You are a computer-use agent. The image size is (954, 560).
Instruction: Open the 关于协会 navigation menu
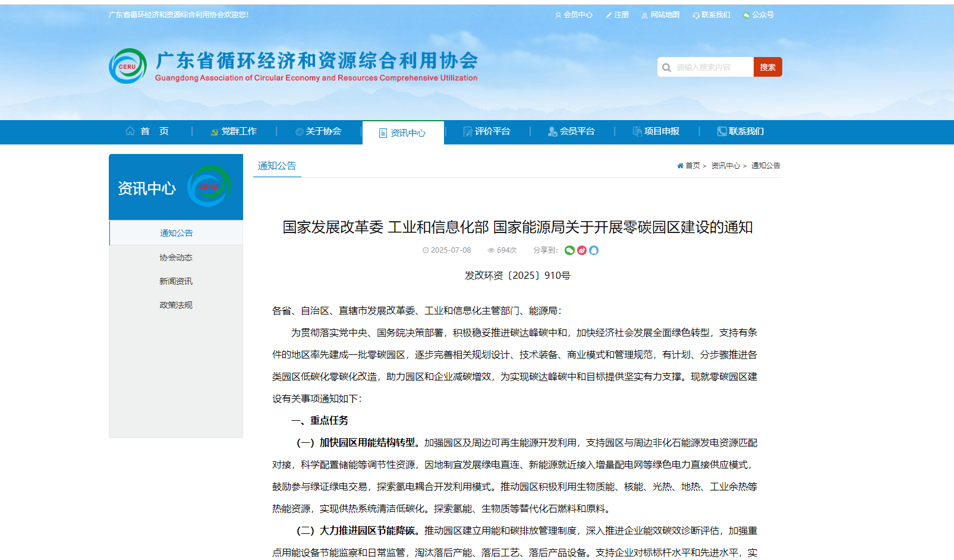click(323, 131)
